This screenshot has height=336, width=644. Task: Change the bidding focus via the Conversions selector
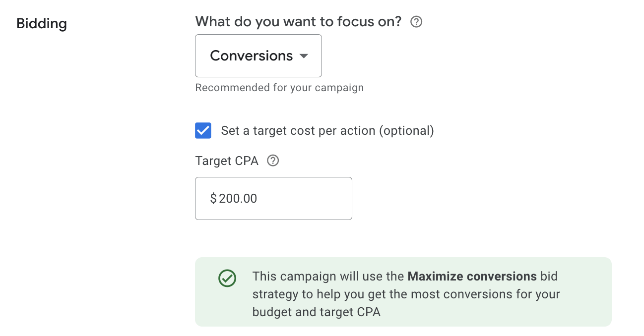258,56
